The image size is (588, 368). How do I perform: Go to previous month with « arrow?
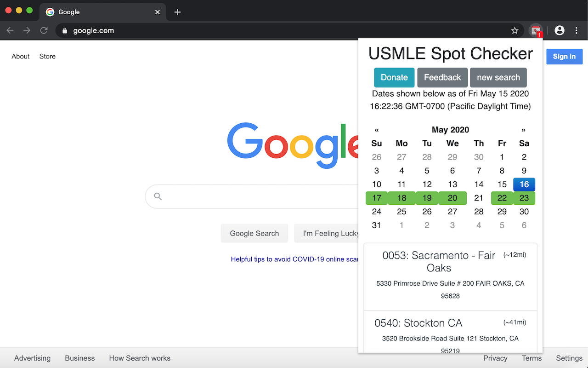click(377, 130)
